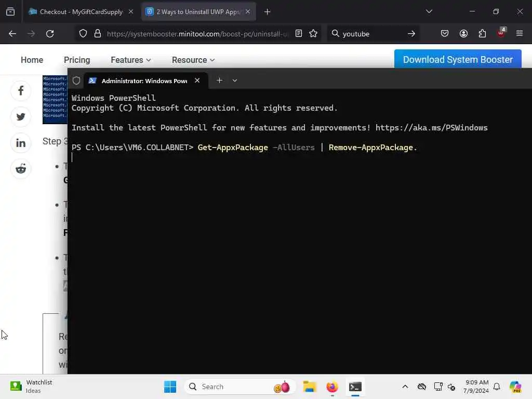The image size is (532, 399).
Task: Click the Firefox address bar URL
Action: pyautogui.click(x=197, y=34)
